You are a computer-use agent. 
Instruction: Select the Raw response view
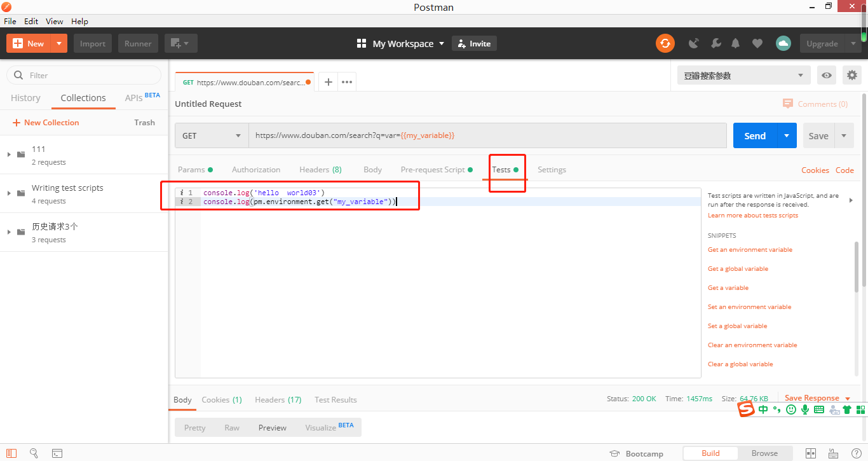[x=232, y=428]
